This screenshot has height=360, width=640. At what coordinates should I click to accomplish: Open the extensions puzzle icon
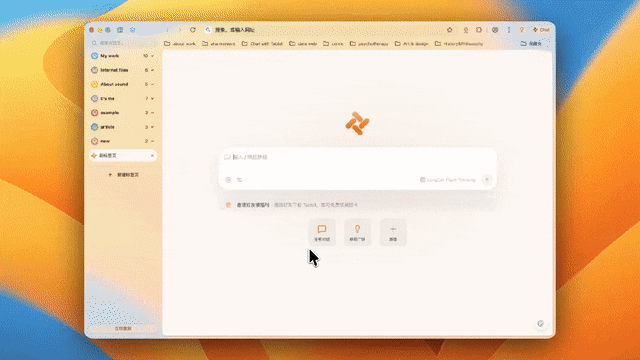[x=479, y=30]
